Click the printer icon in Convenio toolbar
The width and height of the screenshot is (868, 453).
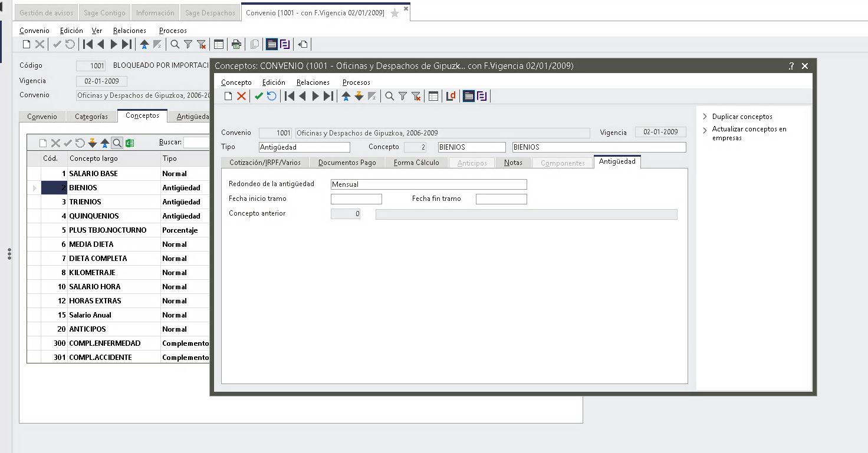pyautogui.click(x=236, y=44)
